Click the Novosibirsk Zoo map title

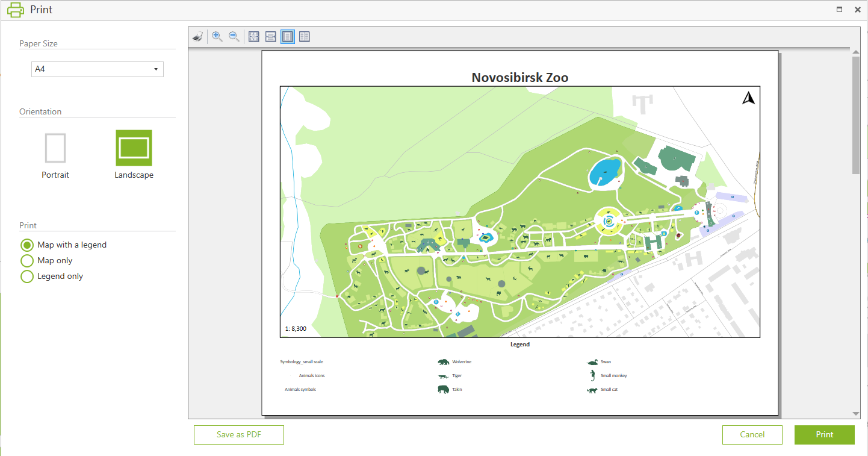pos(520,77)
